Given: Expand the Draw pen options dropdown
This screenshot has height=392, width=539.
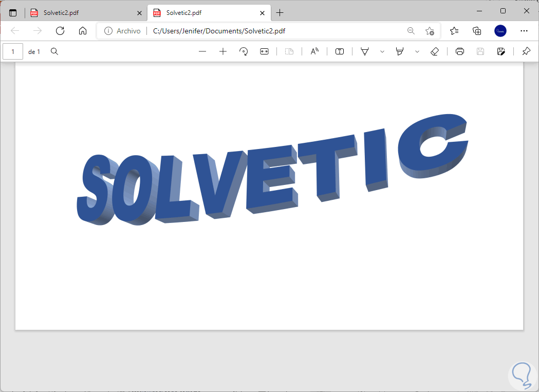Looking at the screenshot, I should coord(382,51).
